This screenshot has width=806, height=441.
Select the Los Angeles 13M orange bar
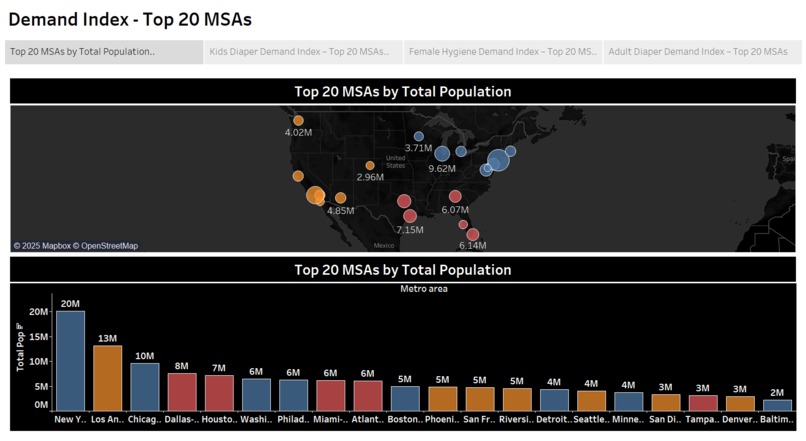pos(107,378)
